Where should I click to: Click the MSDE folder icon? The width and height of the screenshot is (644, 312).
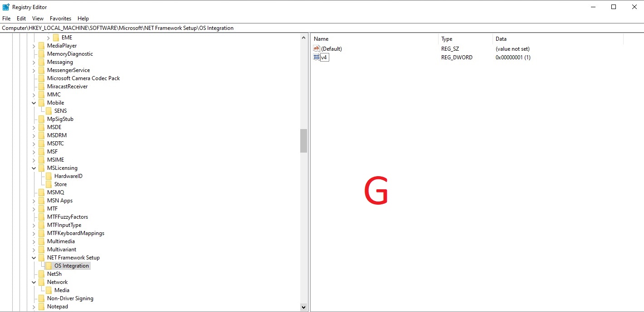42,127
